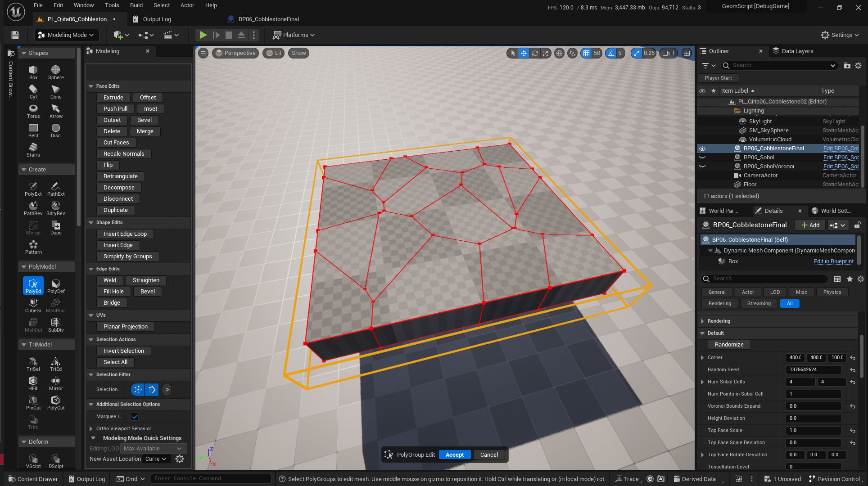The width and height of the screenshot is (868, 486).
Task: Open the Perspective viewport dropdown
Action: [235, 53]
